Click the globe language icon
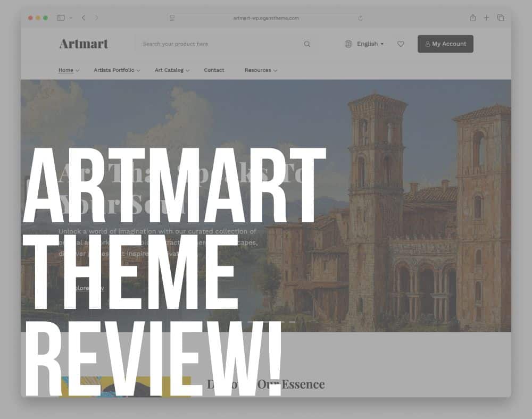Screen dimensions: 532x419 (x=348, y=44)
